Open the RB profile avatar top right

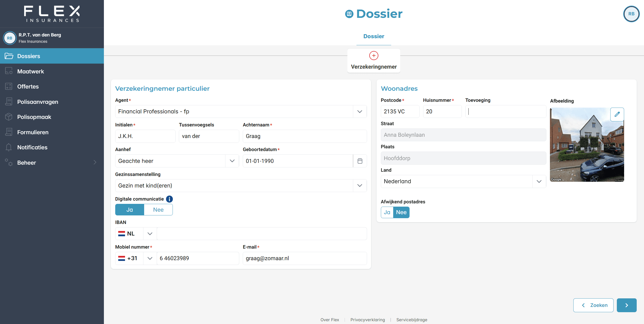click(x=631, y=14)
